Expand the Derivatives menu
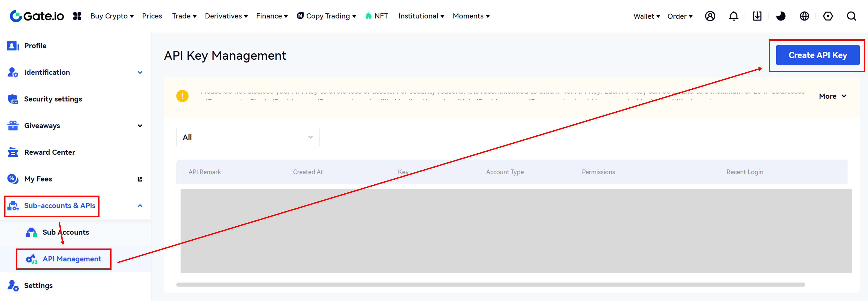Screen dimensions: 868x301 226,16
